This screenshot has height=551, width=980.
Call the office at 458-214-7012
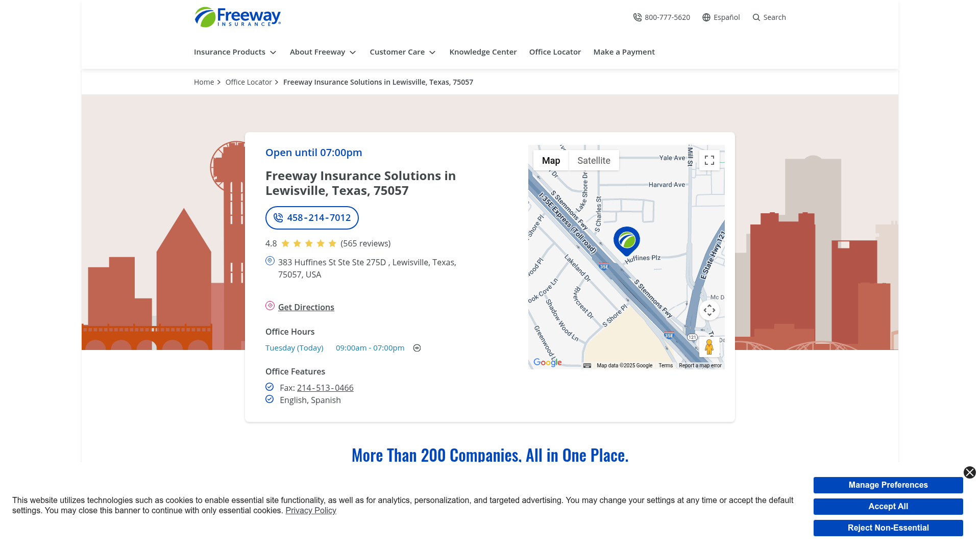click(x=311, y=217)
